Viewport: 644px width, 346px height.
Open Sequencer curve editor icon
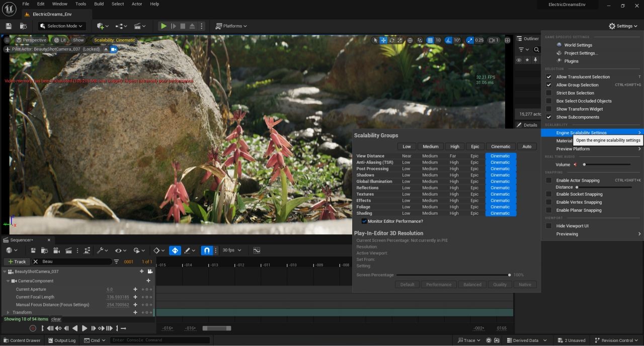257,250
